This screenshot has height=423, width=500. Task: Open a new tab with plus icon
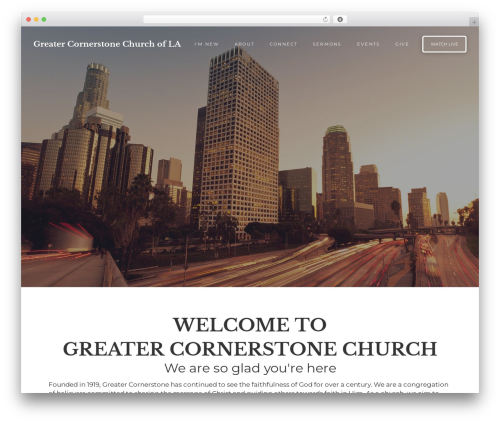coord(474,22)
